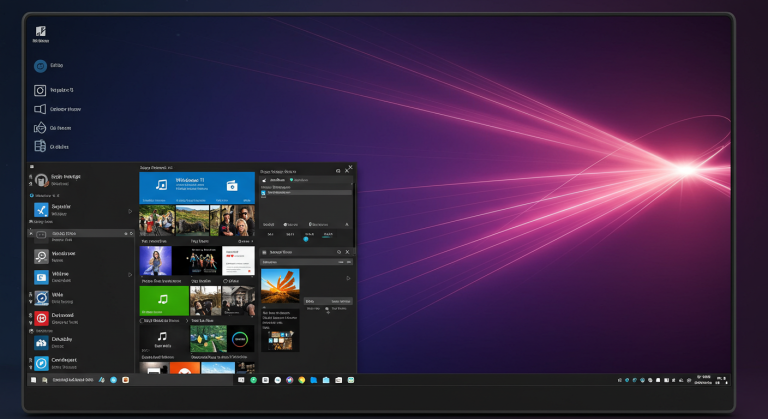The width and height of the screenshot is (768, 419).
Task: Open the colorful ring logo tile
Action: pos(240,339)
